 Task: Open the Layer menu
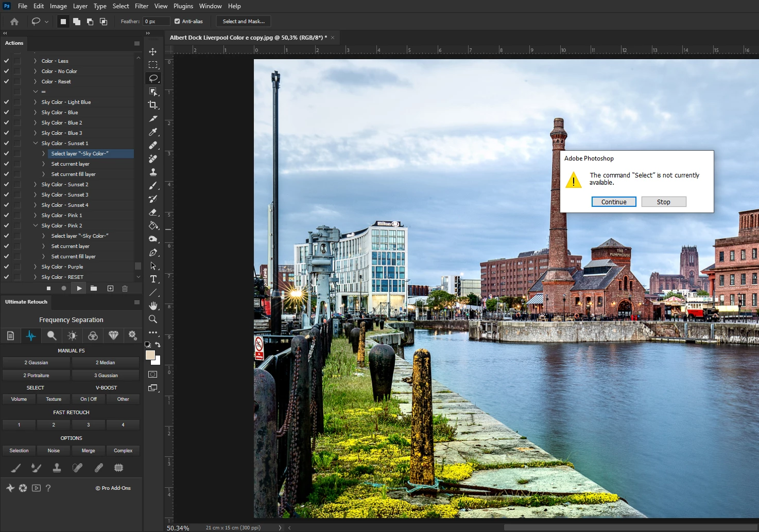coord(80,6)
